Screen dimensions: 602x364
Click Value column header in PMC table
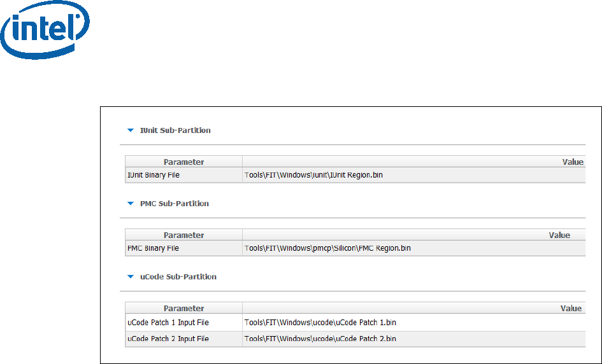click(x=559, y=235)
